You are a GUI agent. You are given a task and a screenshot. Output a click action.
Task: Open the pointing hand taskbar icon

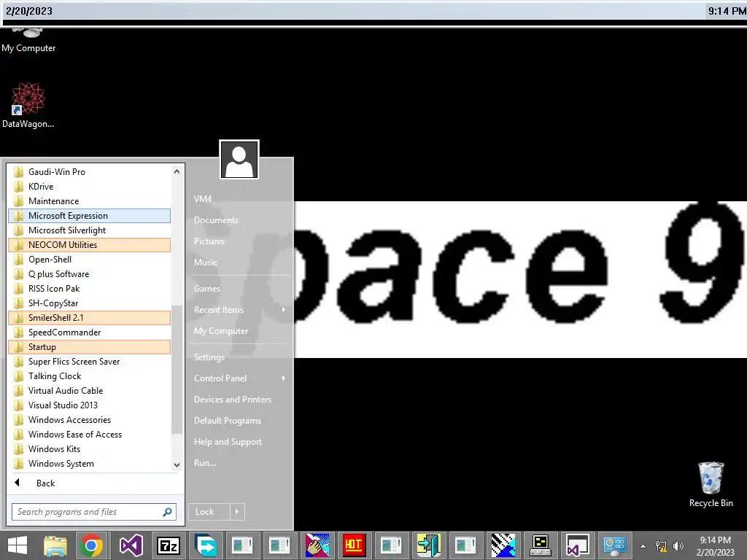[317, 545]
